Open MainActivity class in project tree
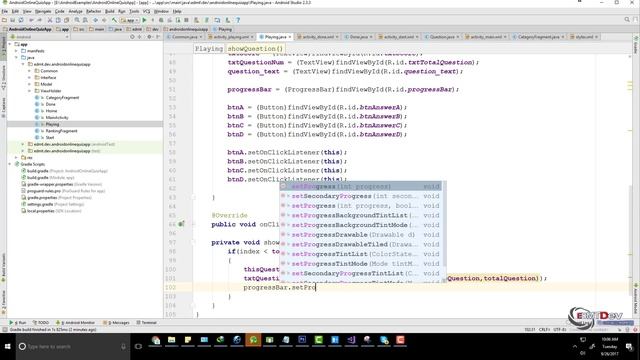 tap(57, 118)
